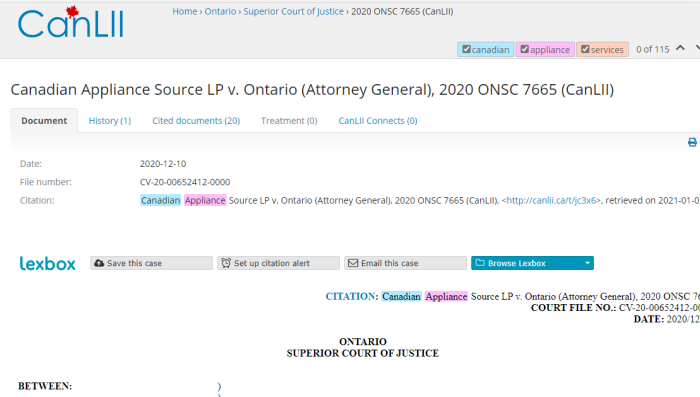Jump to next hit using down chevron
This screenshot has height=397, width=700.
(697, 48)
